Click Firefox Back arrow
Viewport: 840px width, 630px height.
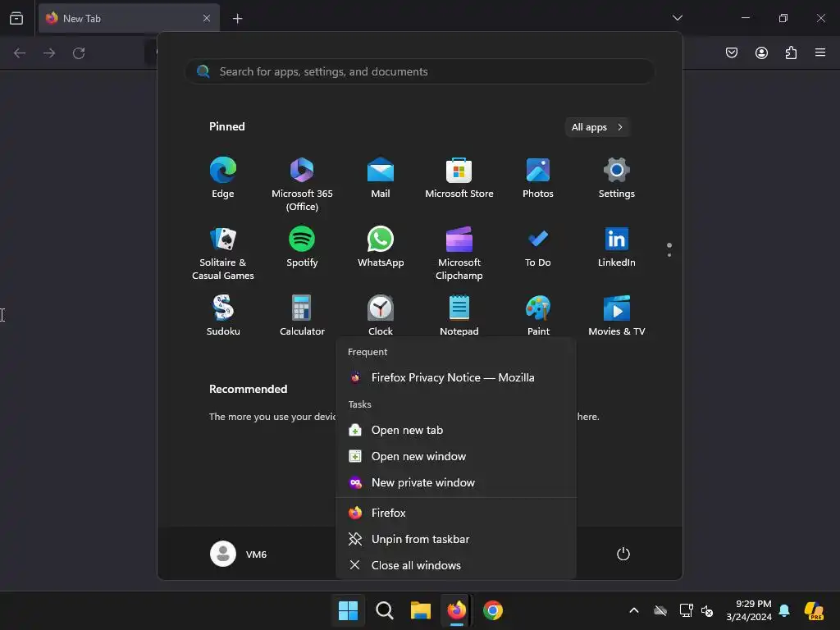point(20,53)
